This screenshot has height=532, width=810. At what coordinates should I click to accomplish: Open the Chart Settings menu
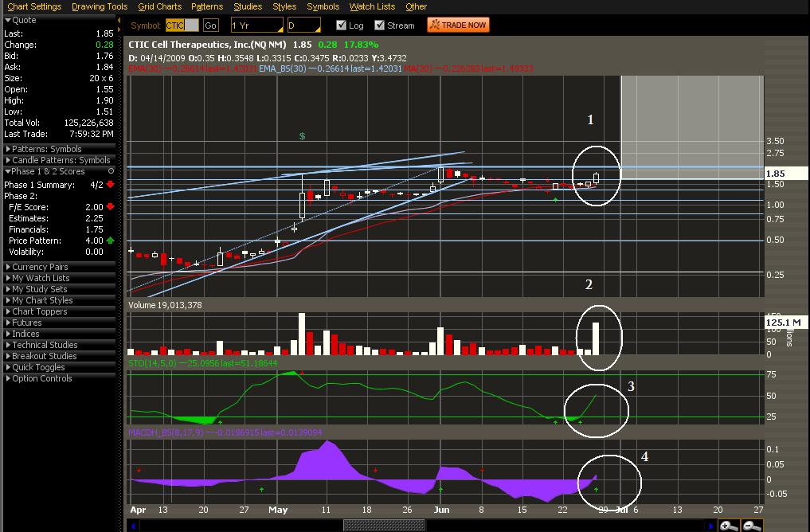pyautogui.click(x=34, y=6)
